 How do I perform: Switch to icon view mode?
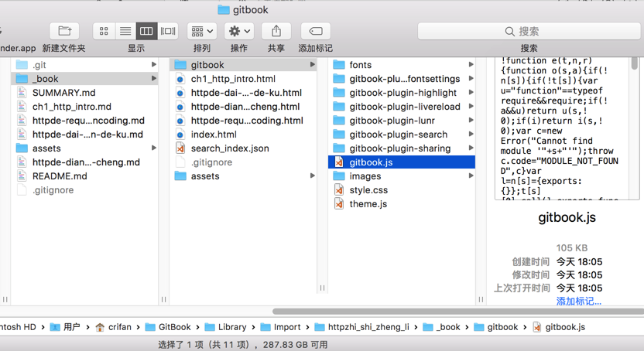pyautogui.click(x=104, y=31)
